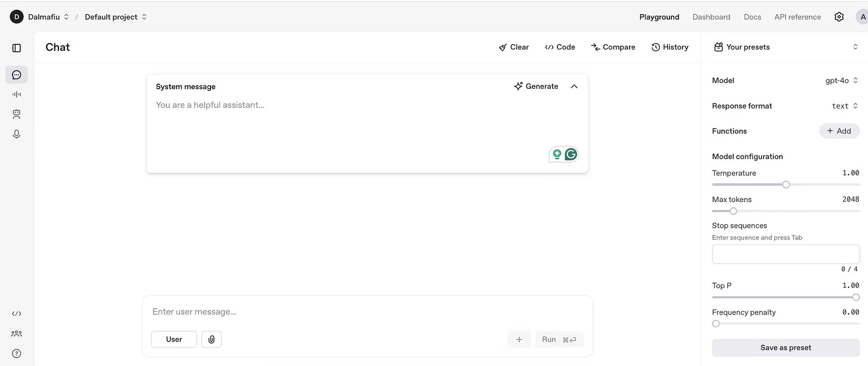Open the Chat playground icon
This screenshot has height=366, width=868.
click(x=16, y=74)
